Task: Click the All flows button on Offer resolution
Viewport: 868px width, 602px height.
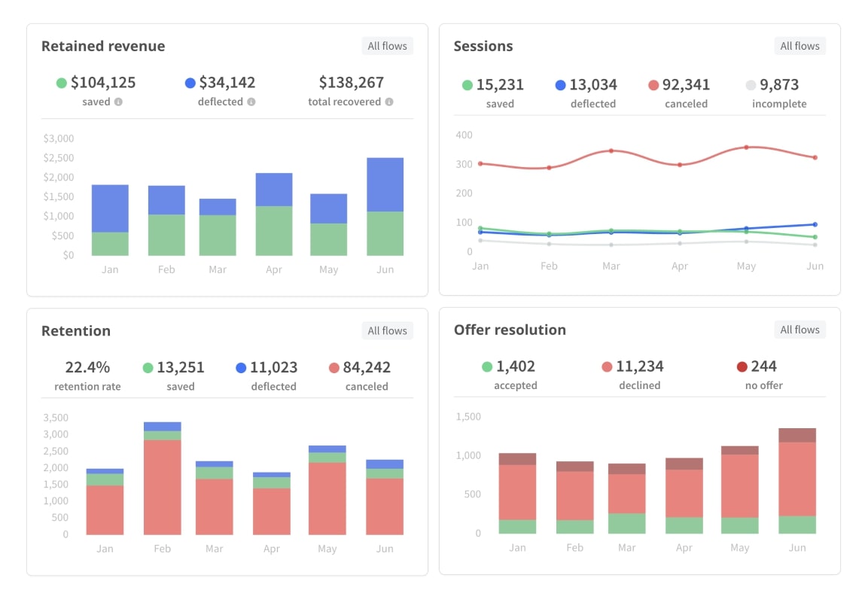Action: click(800, 329)
